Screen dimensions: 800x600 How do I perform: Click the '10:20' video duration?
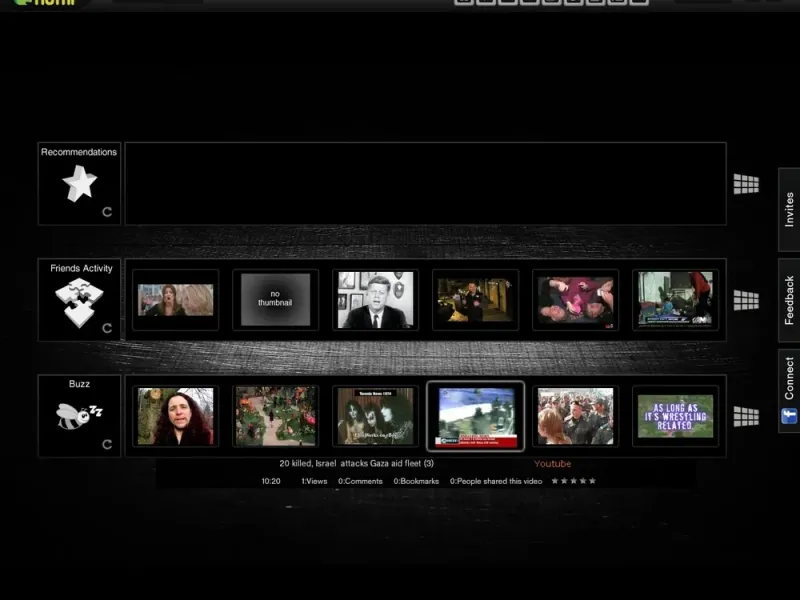point(271,481)
